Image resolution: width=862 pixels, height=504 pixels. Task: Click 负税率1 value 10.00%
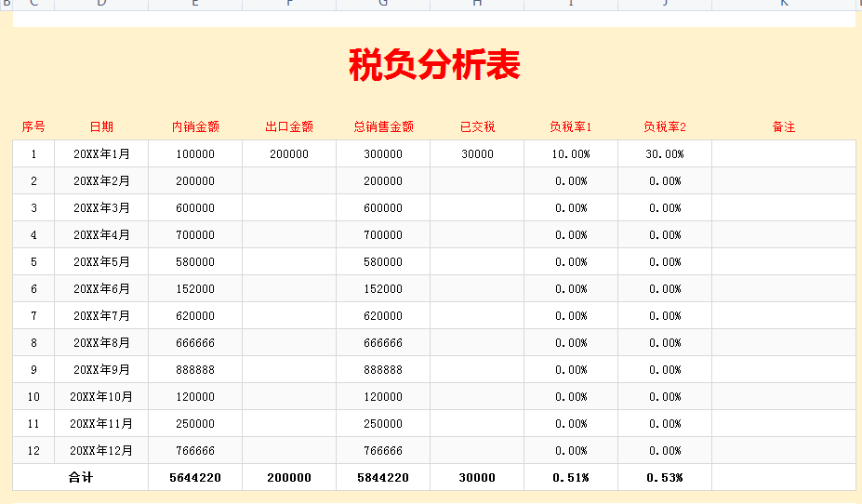[x=571, y=153]
